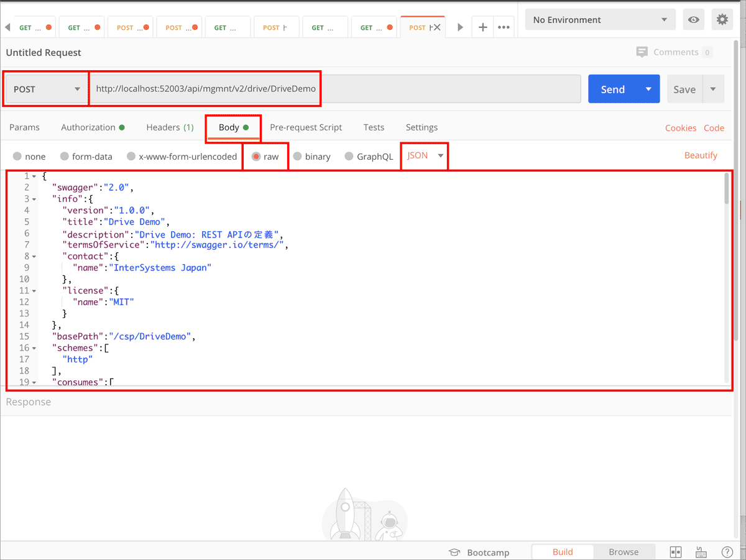Click the body editor vertical scrollbar

(727, 188)
